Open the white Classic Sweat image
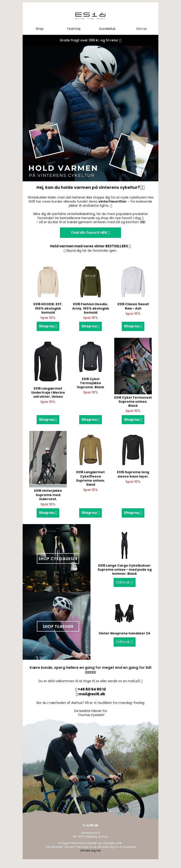The width and height of the screenshot is (181, 868). click(x=133, y=282)
